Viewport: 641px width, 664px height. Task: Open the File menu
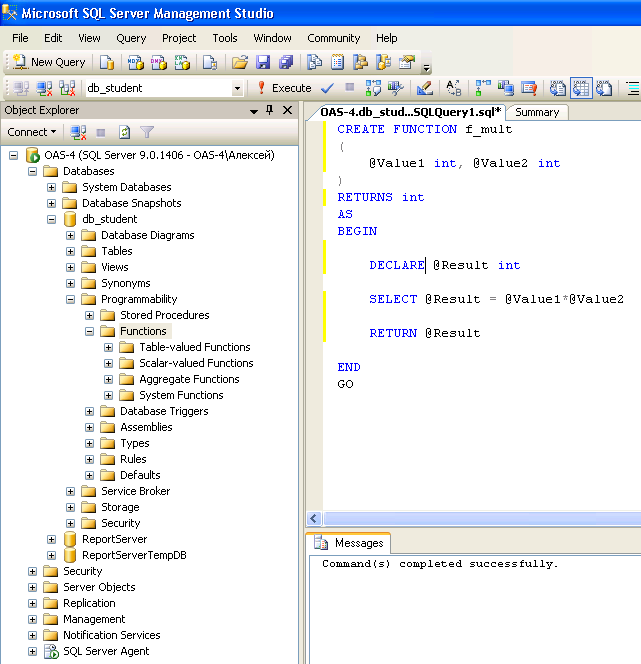coord(20,38)
